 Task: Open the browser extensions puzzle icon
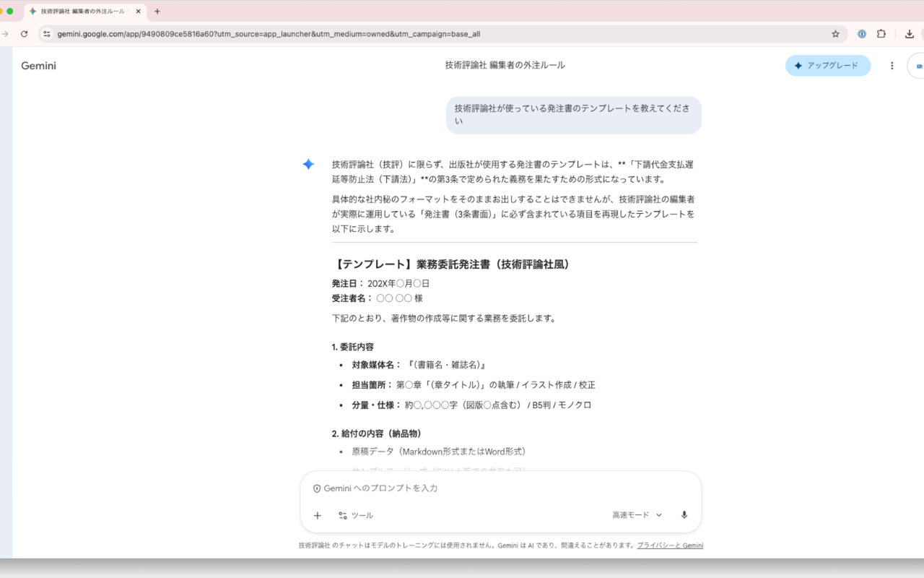881,34
